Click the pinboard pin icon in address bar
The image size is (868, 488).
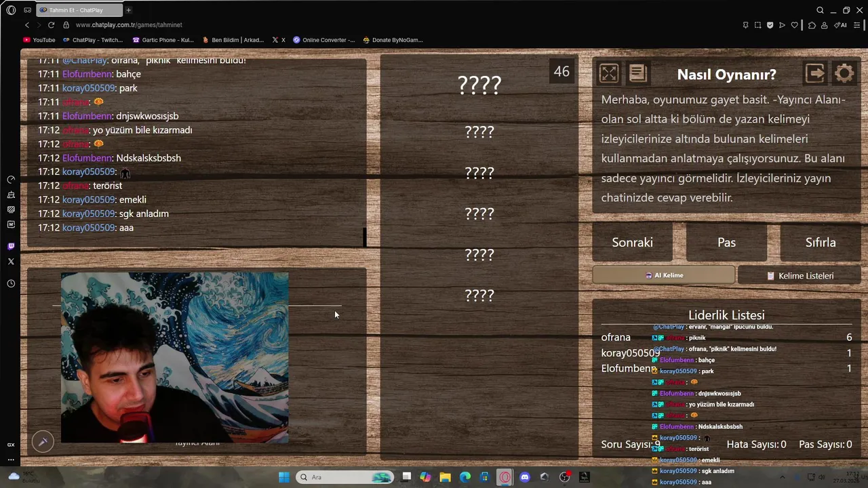[x=745, y=25]
